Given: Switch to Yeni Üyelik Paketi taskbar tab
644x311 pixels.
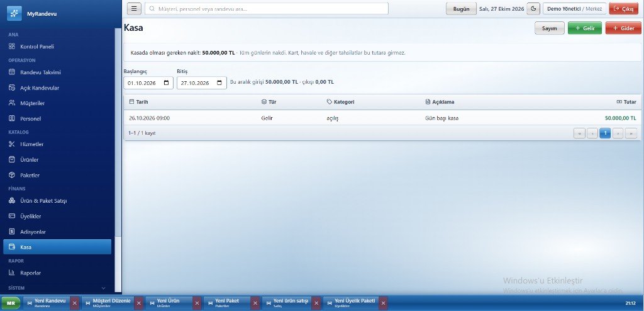Looking at the screenshot, I should pyautogui.click(x=351, y=303).
